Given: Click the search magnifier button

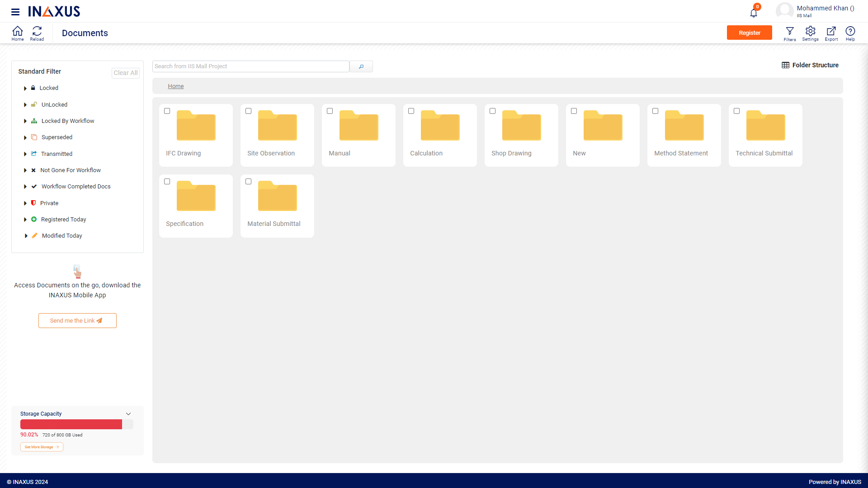Looking at the screenshot, I should 361,66.
